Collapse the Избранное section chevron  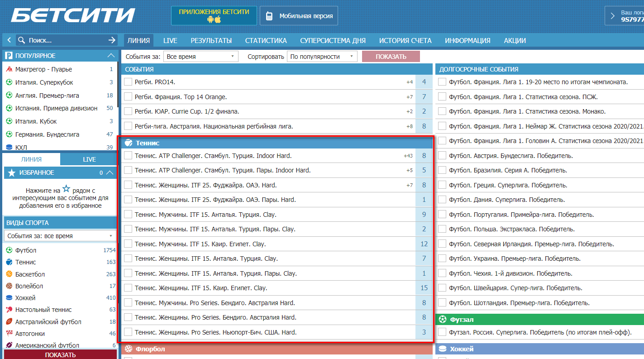110,172
